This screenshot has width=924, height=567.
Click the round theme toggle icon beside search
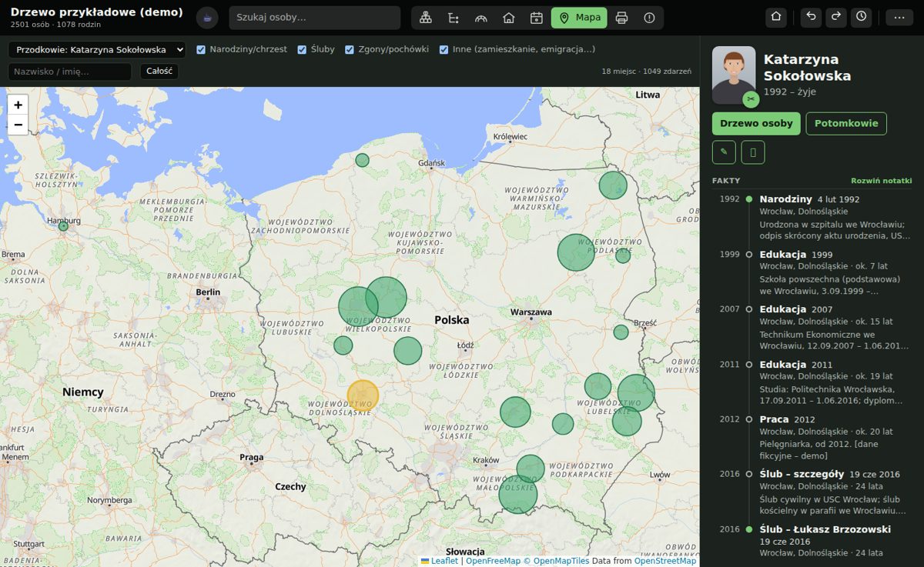(x=207, y=18)
